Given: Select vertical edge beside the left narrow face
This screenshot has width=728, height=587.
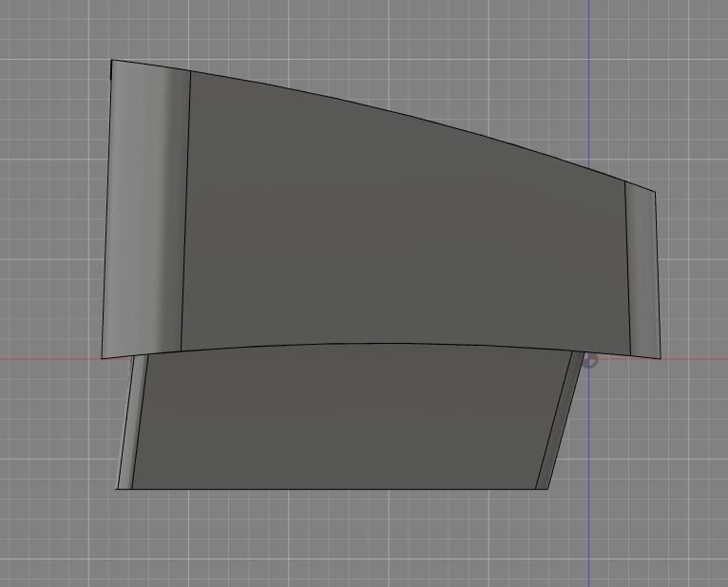Looking at the screenshot, I should pyautogui.click(x=186, y=209).
